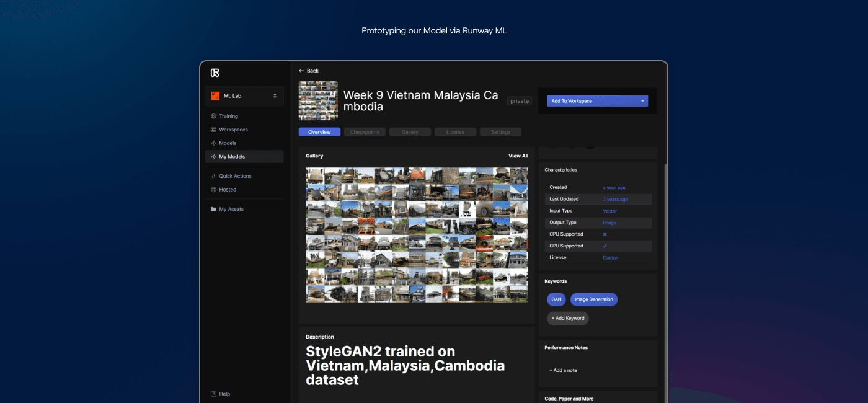The height and width of the screenshot is (403, 868).
Task: Go to Workspaces in sidebar
Action: click(x=233, y=130)
